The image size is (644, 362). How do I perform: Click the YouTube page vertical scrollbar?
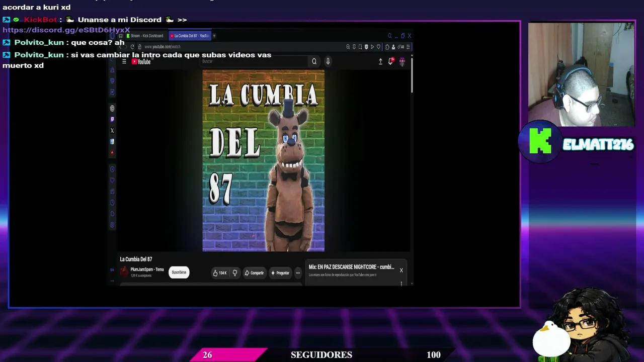(412, 75)
